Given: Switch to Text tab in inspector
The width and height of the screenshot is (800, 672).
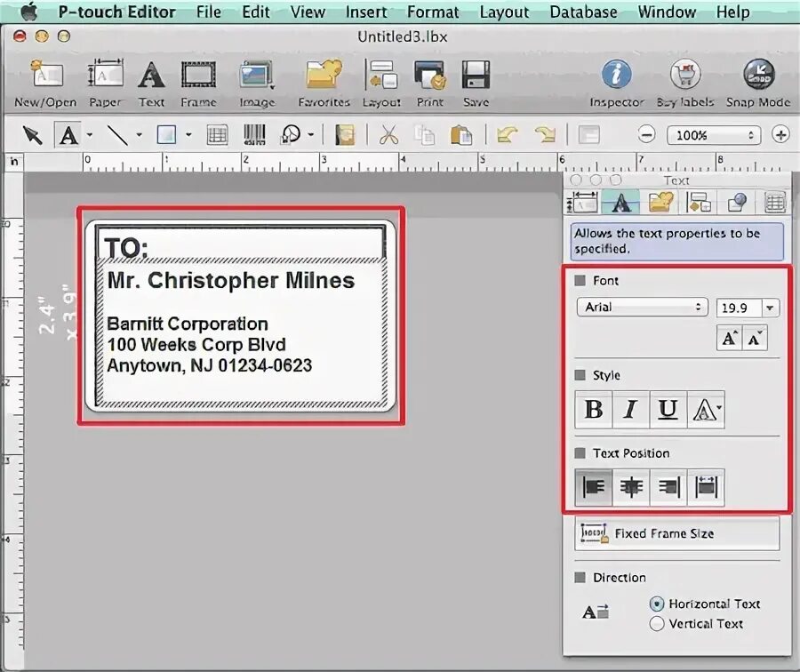Looking at the screenshot, I should [x=620, y=202].
